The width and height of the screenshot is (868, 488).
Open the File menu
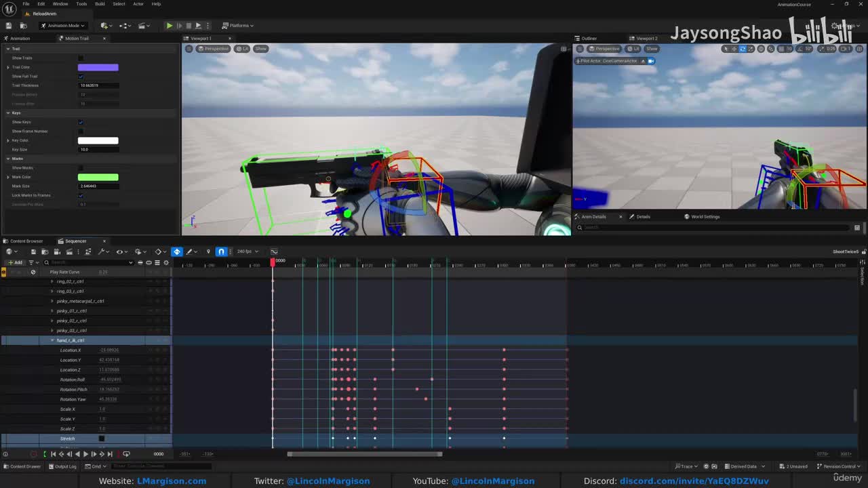26,4
